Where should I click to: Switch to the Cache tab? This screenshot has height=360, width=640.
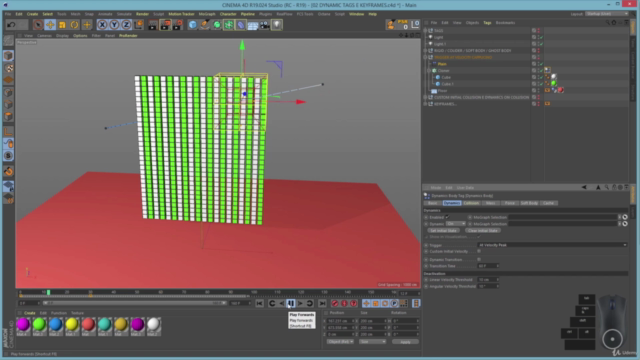tap(548, 203)
